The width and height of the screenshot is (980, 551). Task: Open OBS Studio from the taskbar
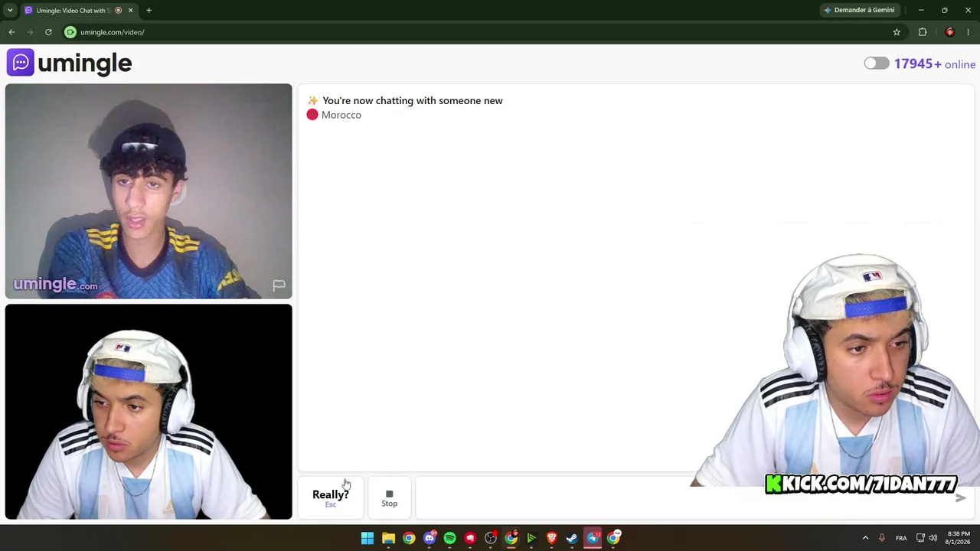pyautogui.click(x=491, y=538)
